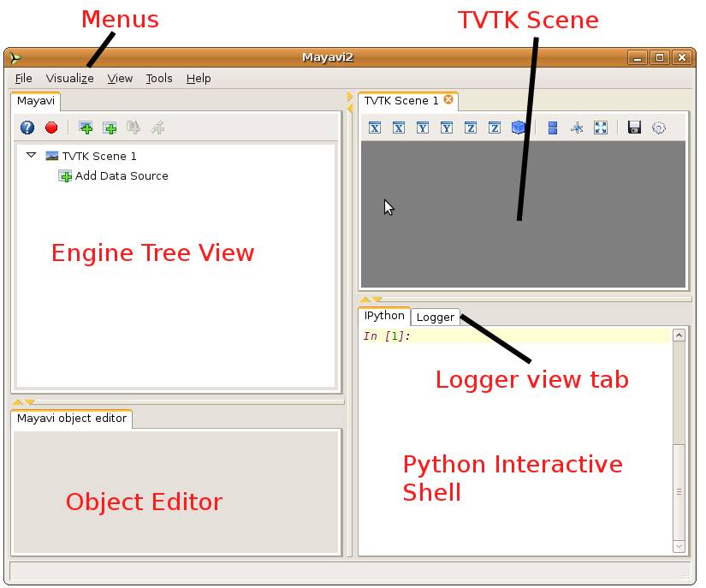Minimize the Mayavi2 window
The width and height of the screenshot is (706, 588).
click(x=637, y=57)
